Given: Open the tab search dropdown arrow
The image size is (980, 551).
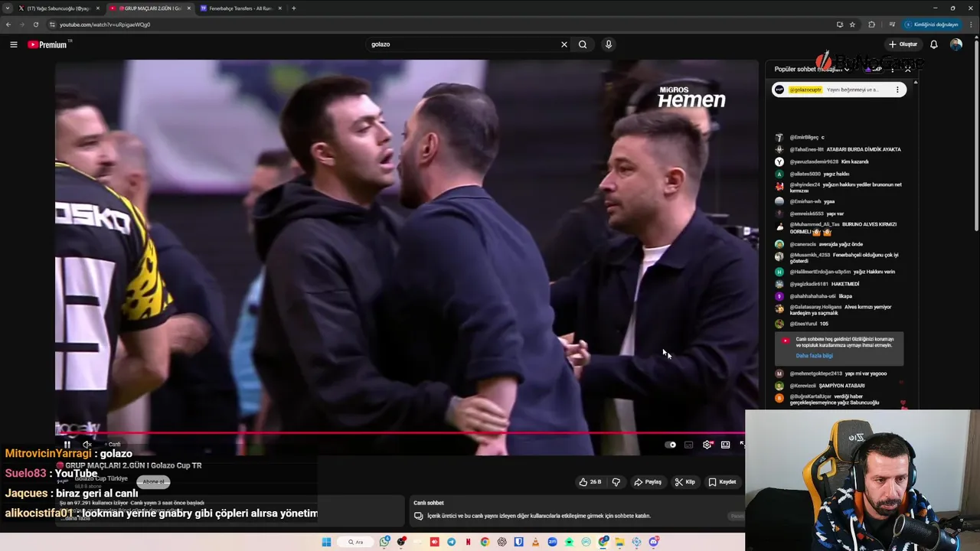Looking at the screenshot, I should point(8,8).
